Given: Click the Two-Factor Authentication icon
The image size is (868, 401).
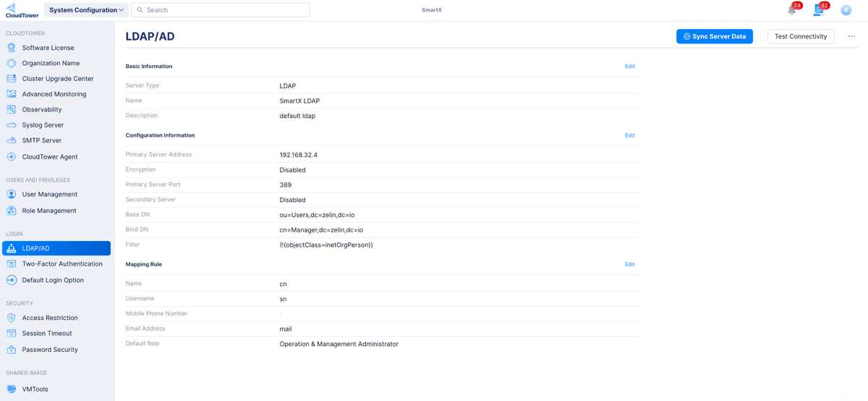Looking at the screenshot, I should (12, 264).
